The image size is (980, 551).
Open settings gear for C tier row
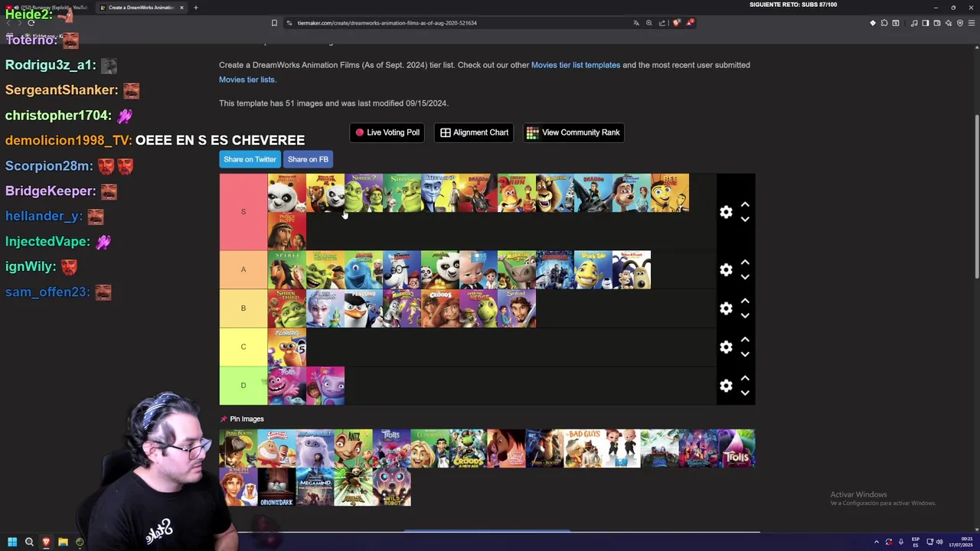coord(726,347)
